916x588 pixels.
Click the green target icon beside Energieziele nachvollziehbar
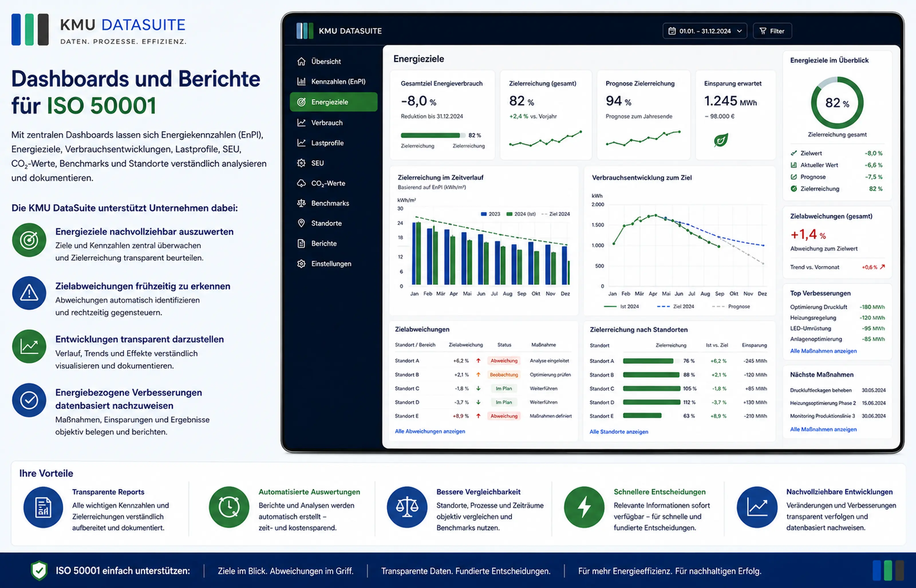29,240
